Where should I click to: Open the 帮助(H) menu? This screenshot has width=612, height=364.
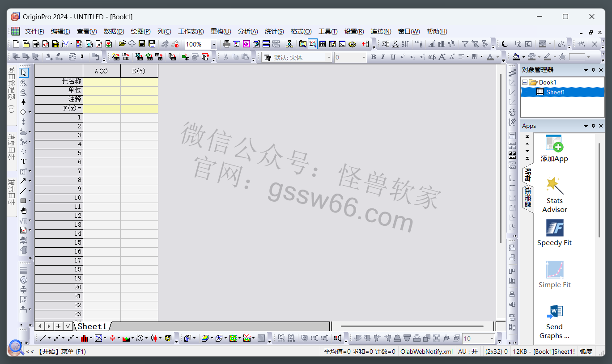pos(437,31)
